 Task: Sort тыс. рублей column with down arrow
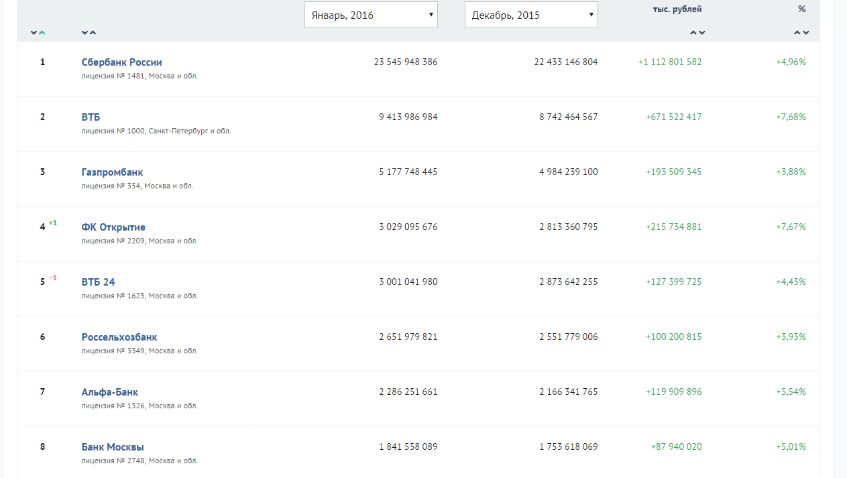coord(702,33)
